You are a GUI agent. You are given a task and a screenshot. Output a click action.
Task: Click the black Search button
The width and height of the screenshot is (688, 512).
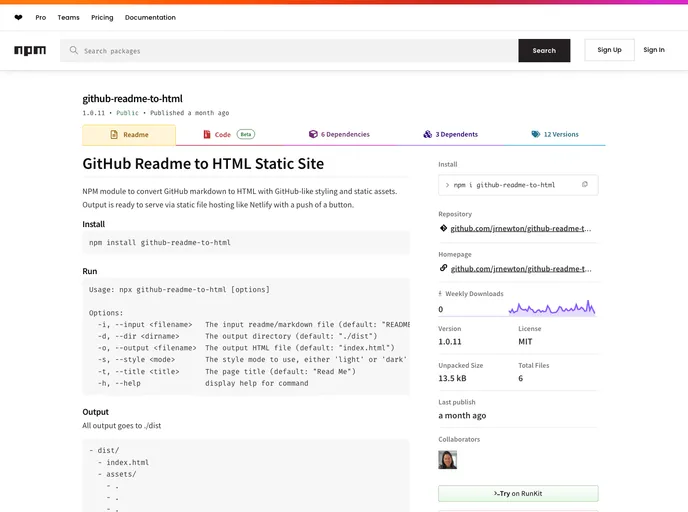544,50
